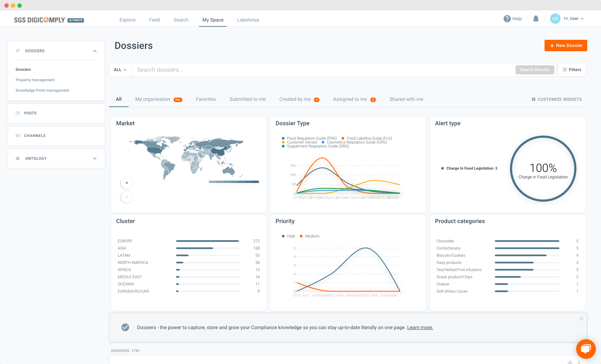Viewport: 601px width, 364px height.
Task: Open the ALL search scope dropdown
Action: click(120, 70)
